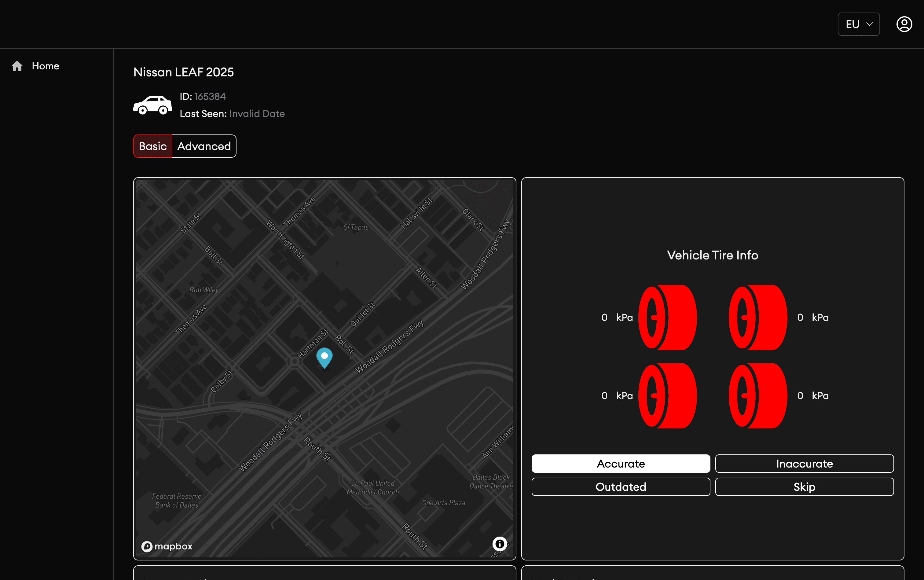The height and width of the screenshot is (580, 924).
Task: Go to Home in sidebar
Action: (45, 66)
